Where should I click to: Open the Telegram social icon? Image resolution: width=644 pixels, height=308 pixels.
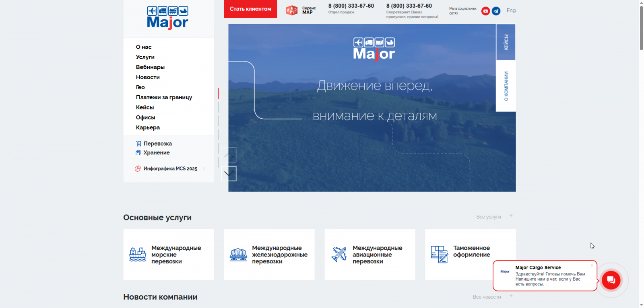[496, 11]
